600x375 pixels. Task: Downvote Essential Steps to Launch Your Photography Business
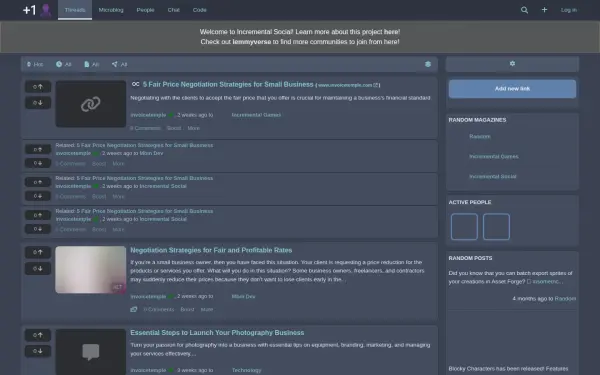(38, 351)
